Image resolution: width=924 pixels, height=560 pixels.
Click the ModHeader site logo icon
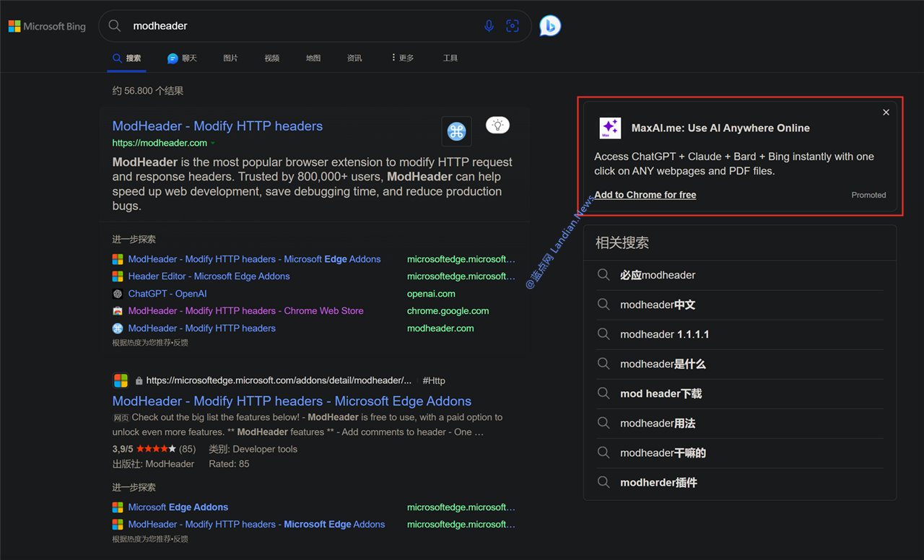pos(456,131)
